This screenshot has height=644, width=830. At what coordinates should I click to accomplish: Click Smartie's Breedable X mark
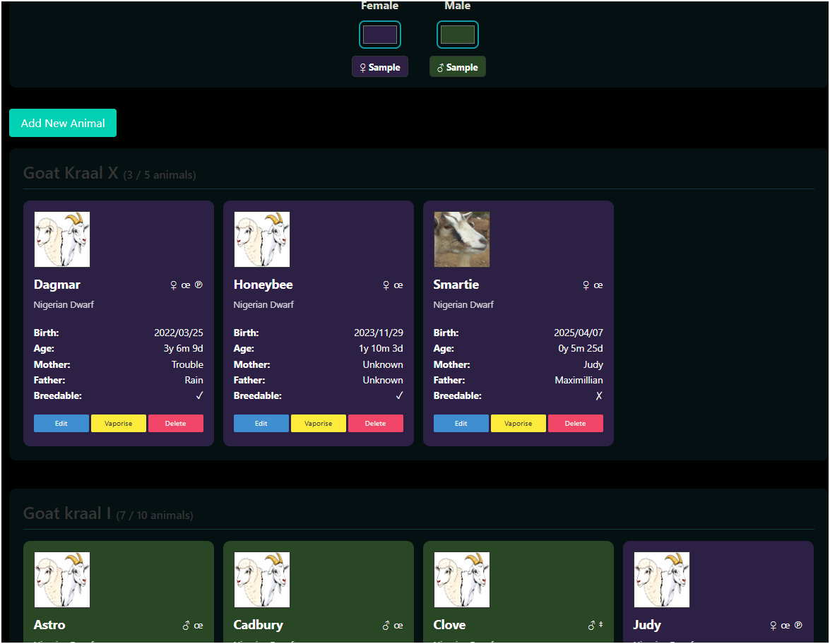[599, 396]
